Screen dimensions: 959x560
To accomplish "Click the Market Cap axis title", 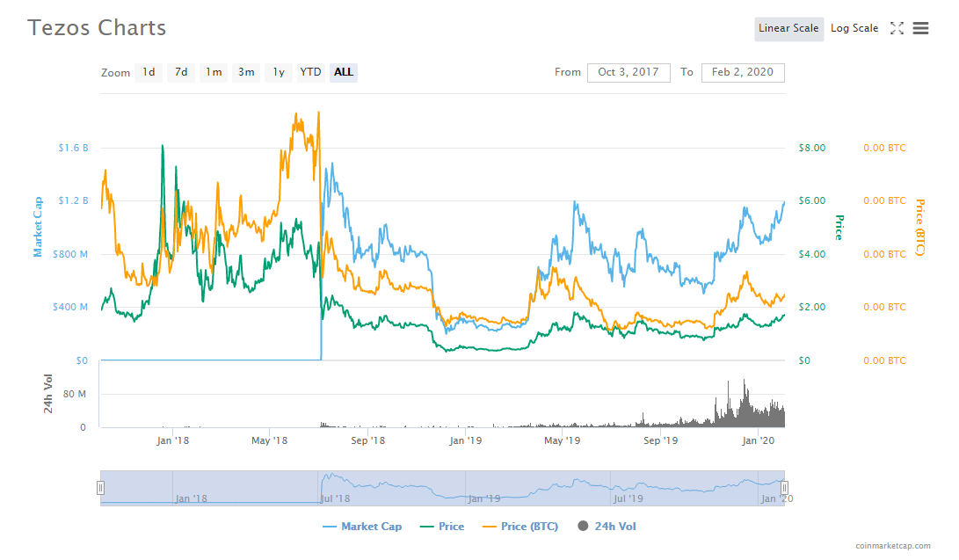I will [38, 227].
